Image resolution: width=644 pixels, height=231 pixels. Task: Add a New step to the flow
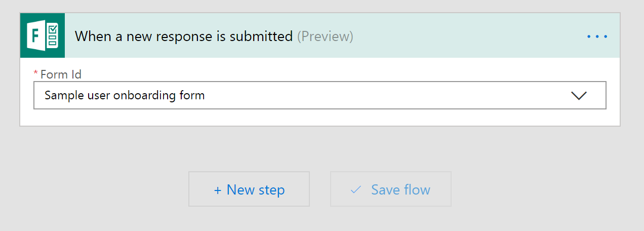click(249, 189)
